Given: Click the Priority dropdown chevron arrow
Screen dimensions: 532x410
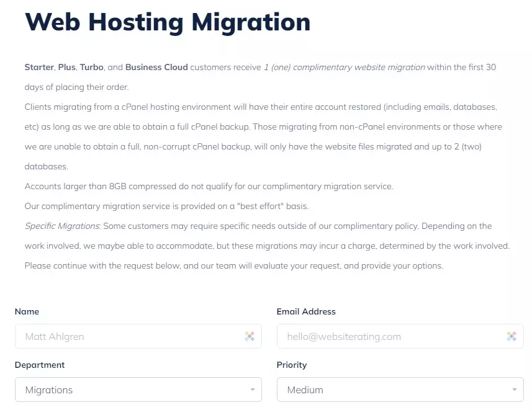Looking at the screenshot, I should pyautogui.click(x=515, y=390).
